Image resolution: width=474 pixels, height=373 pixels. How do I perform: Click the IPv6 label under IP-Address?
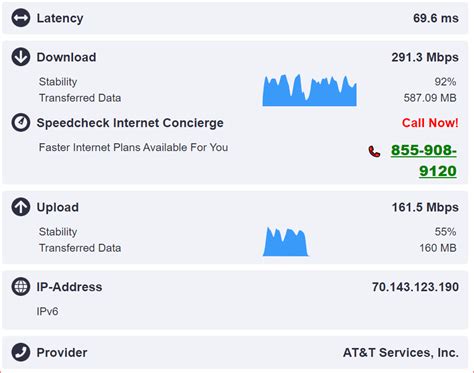(x=47, y=311)
